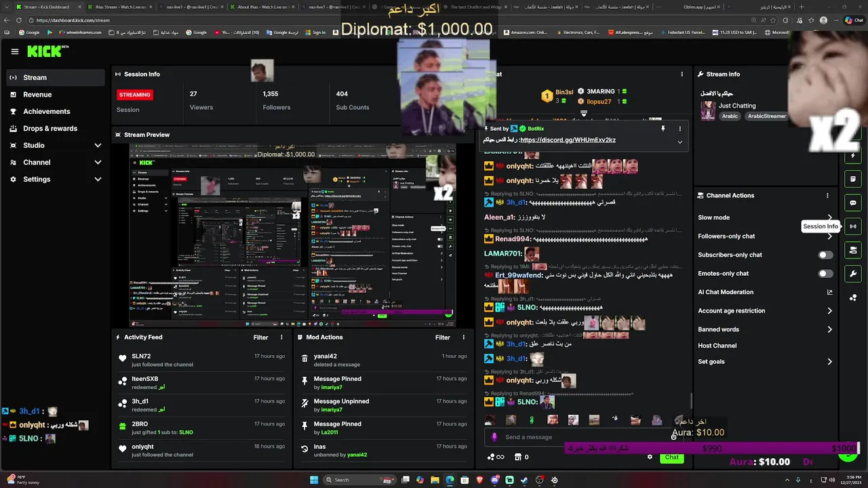The height and width of the screenshot is (488, 868).
Task: Open Achievements in the sidebar
Action: pos(56,111)
